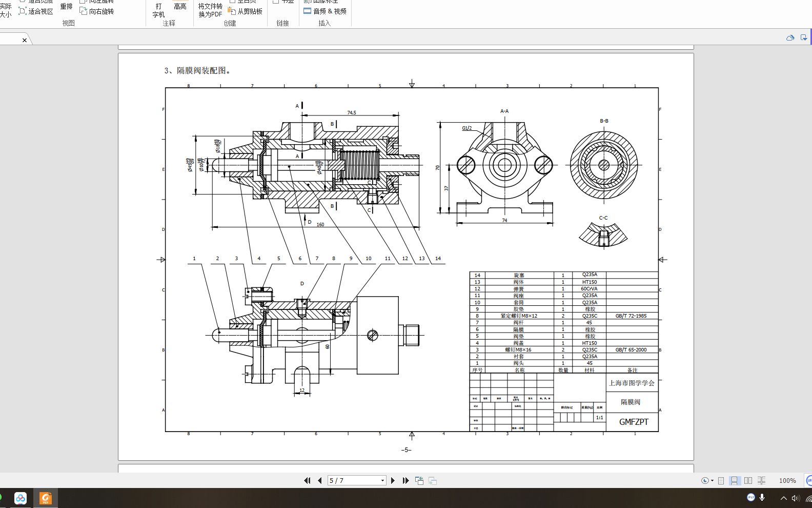Click the previous view icon
The height and width of the screenshot is (508, 812).
[x=419, y=480]
